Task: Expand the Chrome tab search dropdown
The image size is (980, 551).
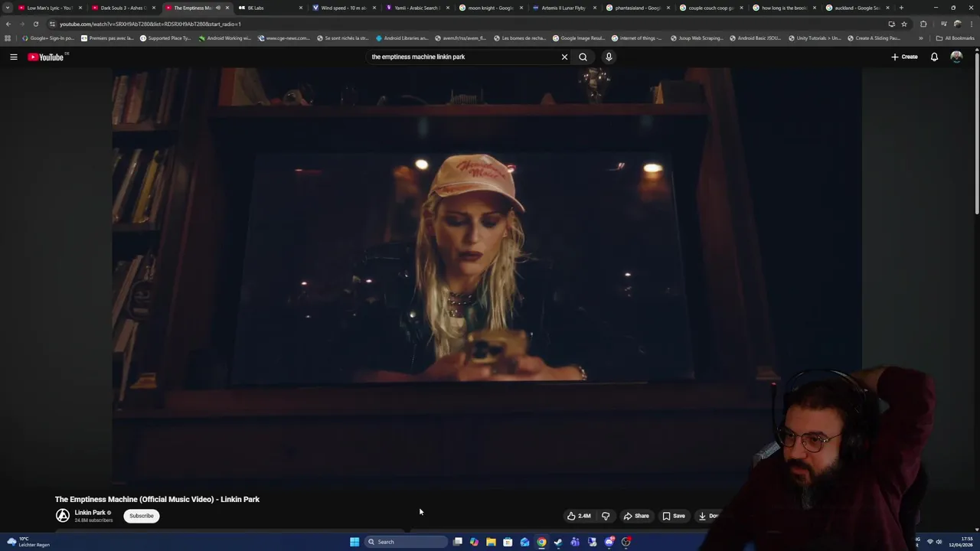Action: 7,8
